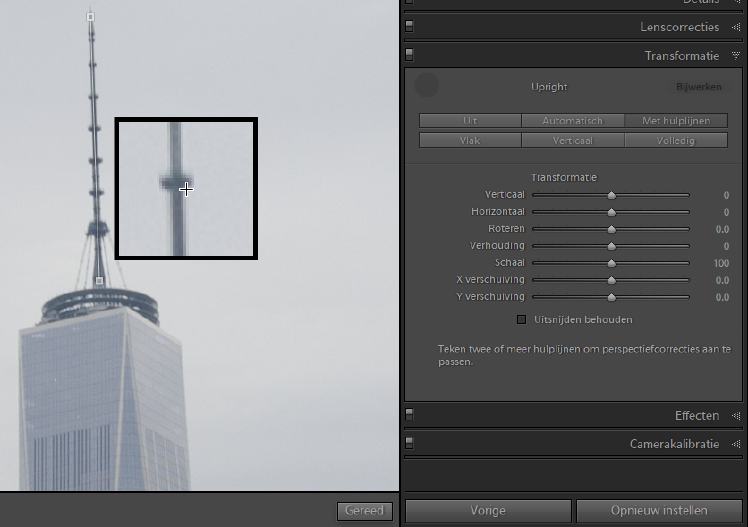The width and height of the screenshot is (748, 527).
Task: Collapse the Transformatie panel triangle
Action: coord(736,56)
